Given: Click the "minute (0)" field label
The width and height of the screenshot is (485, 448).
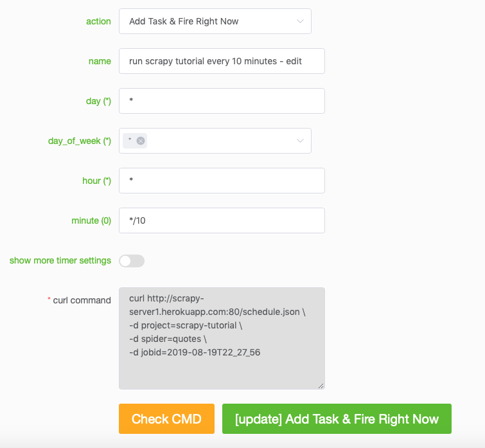Looking at the screenshot, I should (91, 220).
